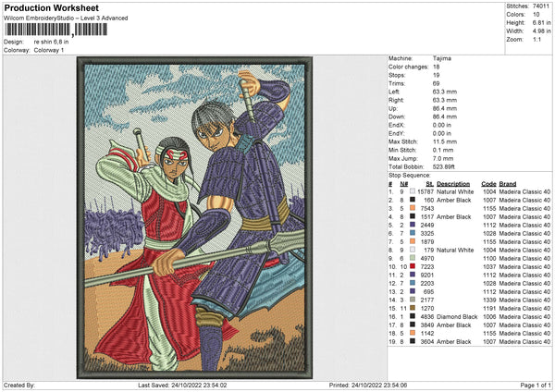Select the grey swatch beside stitch count 2177
This screenshot has height=392, width=555.
tap(413, 300)
